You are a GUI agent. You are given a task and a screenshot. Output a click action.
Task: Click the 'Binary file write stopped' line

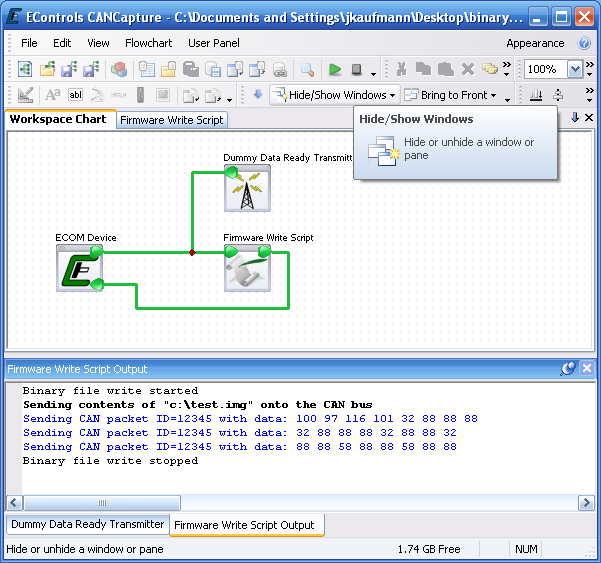110,461
